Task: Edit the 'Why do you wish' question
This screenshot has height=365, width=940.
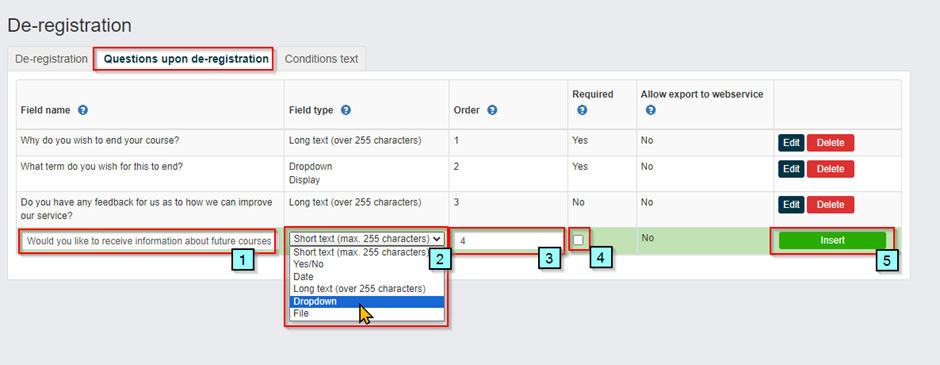Action: click(x=791, y=143)
